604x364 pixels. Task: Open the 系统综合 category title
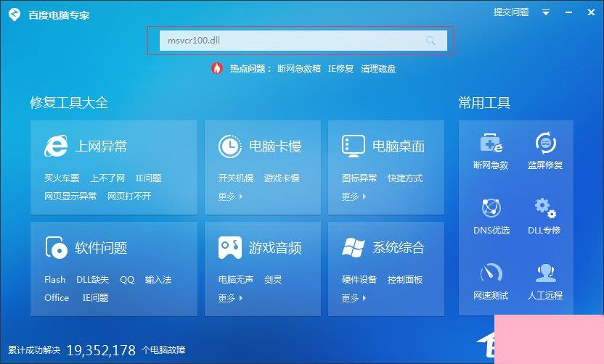pyautogui.click(x=399, y=248)
